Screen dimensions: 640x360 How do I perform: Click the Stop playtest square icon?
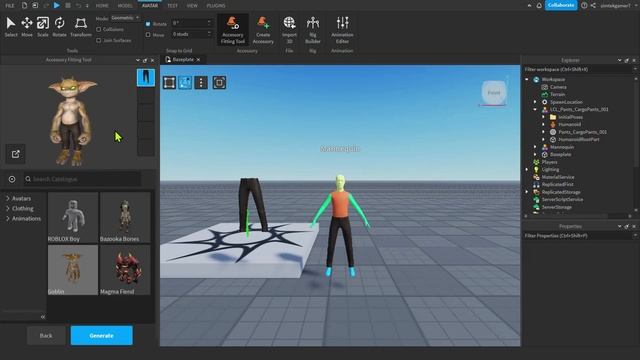68,5
